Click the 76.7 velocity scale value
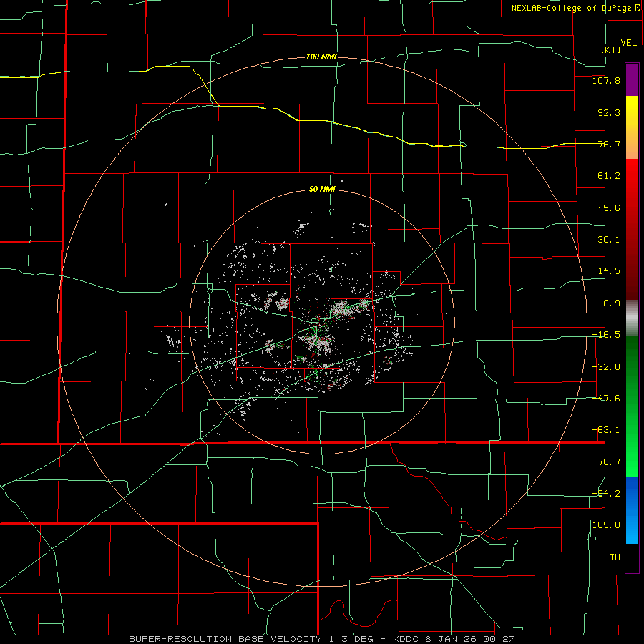Screen dimensions: 644x644 tap(609, 144)
